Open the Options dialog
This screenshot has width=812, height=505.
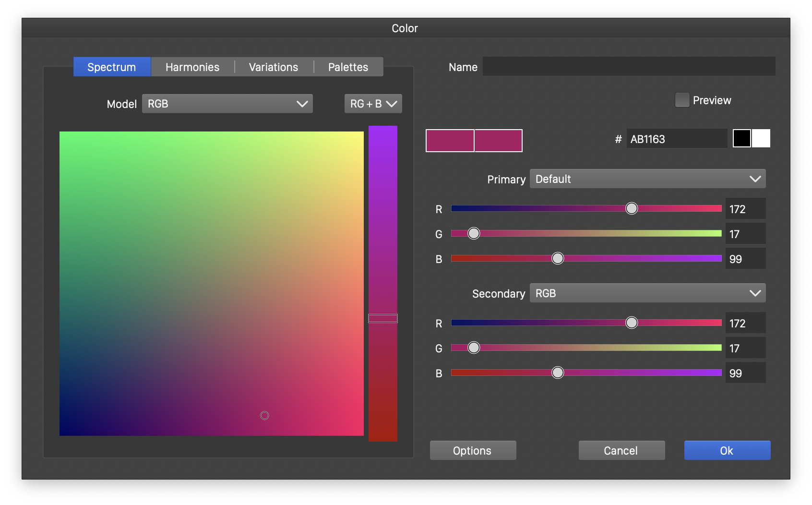click(472, 450)
